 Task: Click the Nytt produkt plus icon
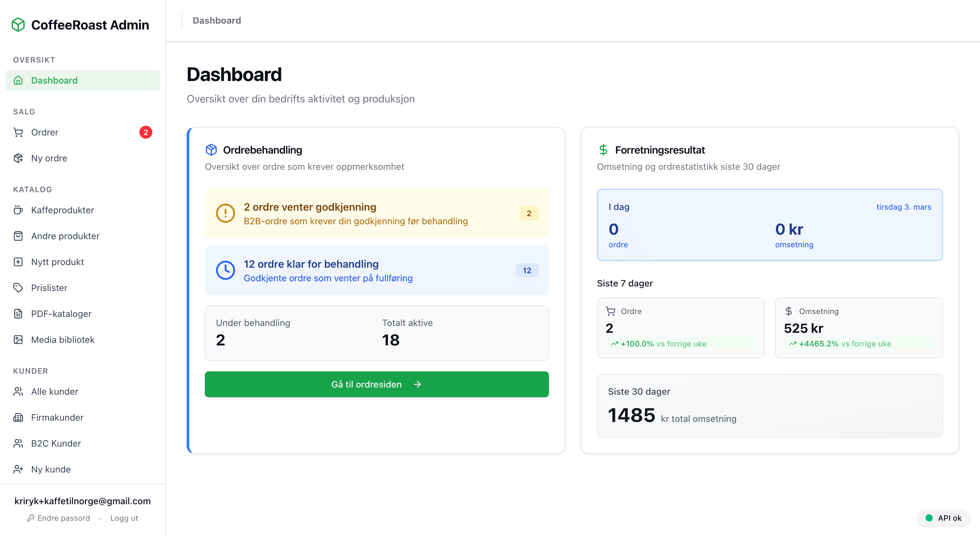(x=19, y=262)
